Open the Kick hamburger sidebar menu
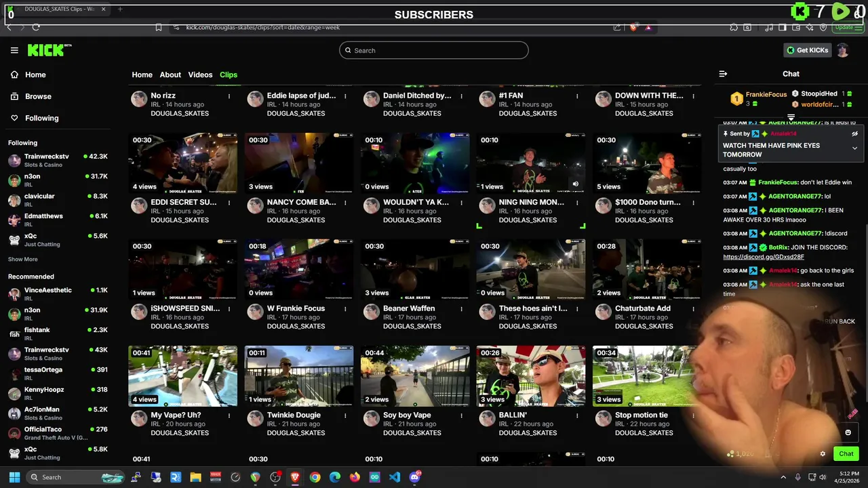The width and height of the screenshot is (868, 488). coord(14,50)
